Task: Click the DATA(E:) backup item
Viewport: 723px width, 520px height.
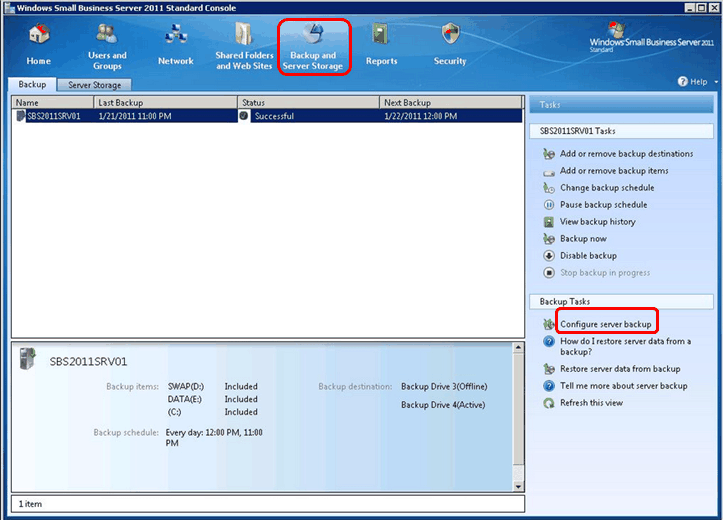Action: pyautogui.click(x=184, y=399)
